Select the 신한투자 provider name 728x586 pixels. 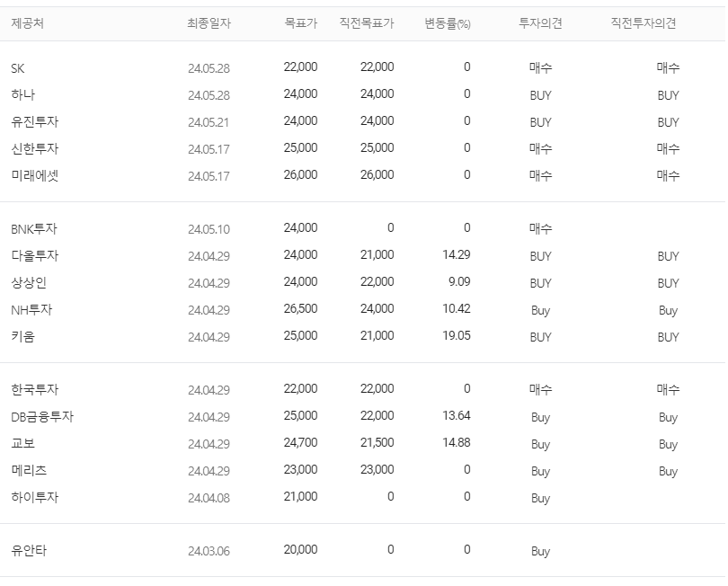[x=35, y=148]
